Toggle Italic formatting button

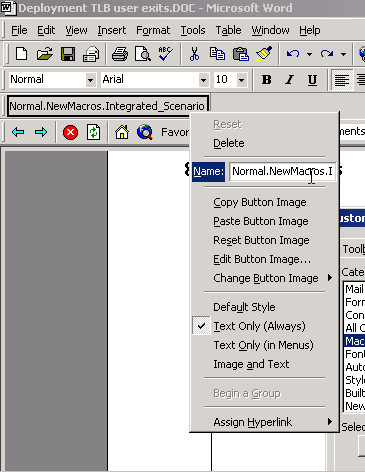289,80
